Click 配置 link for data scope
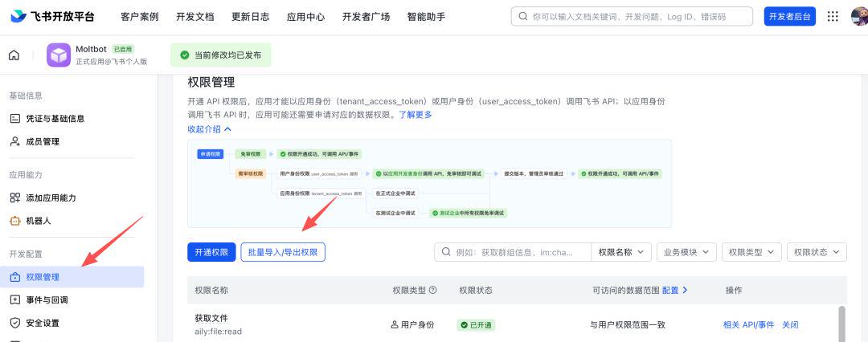This screenshot has width=868, height=342. pos(675,290)
